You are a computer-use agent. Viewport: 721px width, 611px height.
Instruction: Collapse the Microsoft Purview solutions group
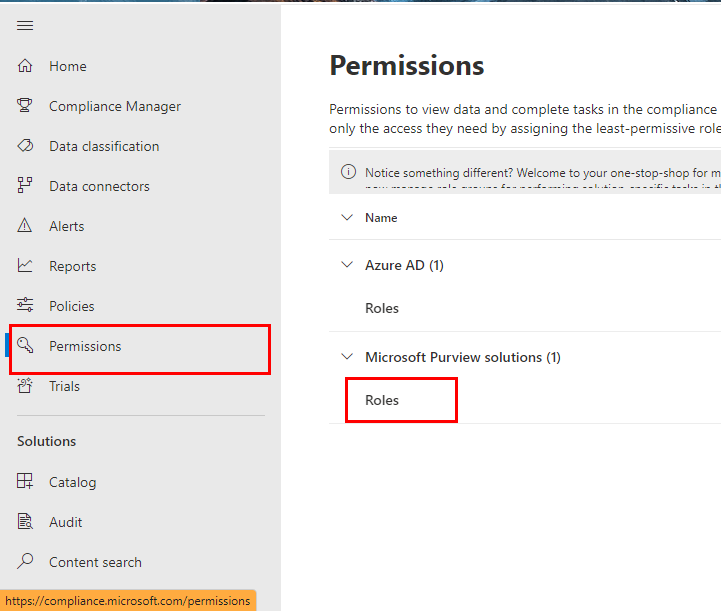tap(347, 356)
